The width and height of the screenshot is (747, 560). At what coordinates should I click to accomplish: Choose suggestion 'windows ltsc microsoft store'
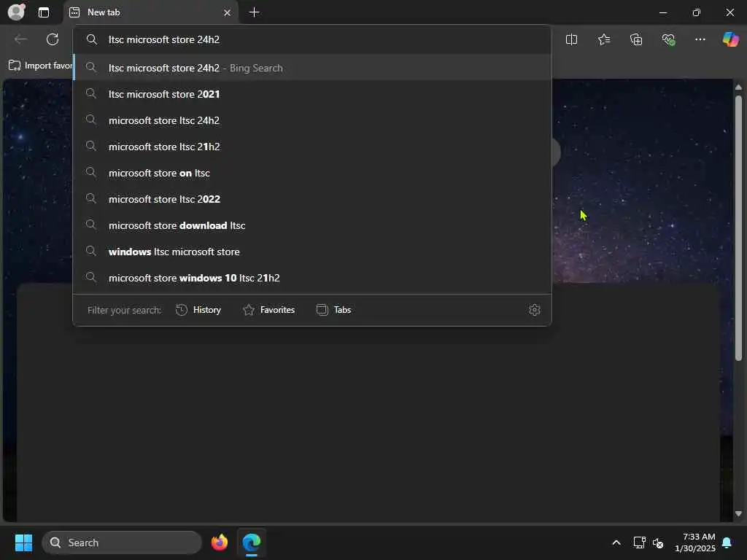click(x=312, y=252)
